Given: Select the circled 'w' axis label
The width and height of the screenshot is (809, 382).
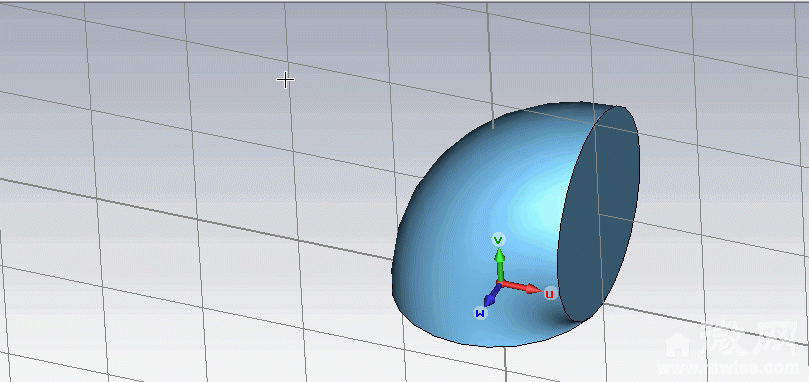Looking at the screenshot, I should [x=480, y=313].
